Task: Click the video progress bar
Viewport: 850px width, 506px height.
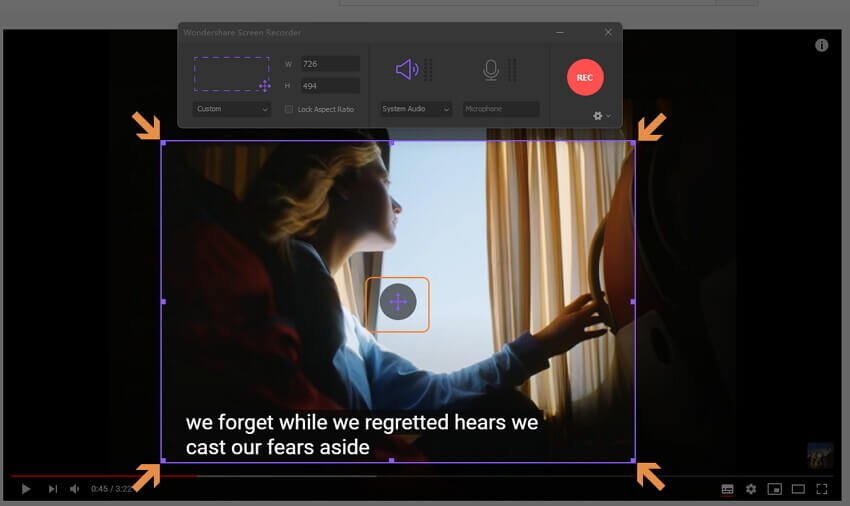Action: pyautogui.click(x=424, y=476)
